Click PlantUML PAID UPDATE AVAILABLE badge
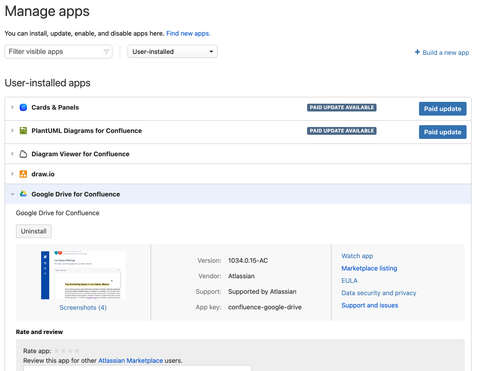Image resolution: width=483 pixels, height=371 pixels. click(x=342, y=131)
